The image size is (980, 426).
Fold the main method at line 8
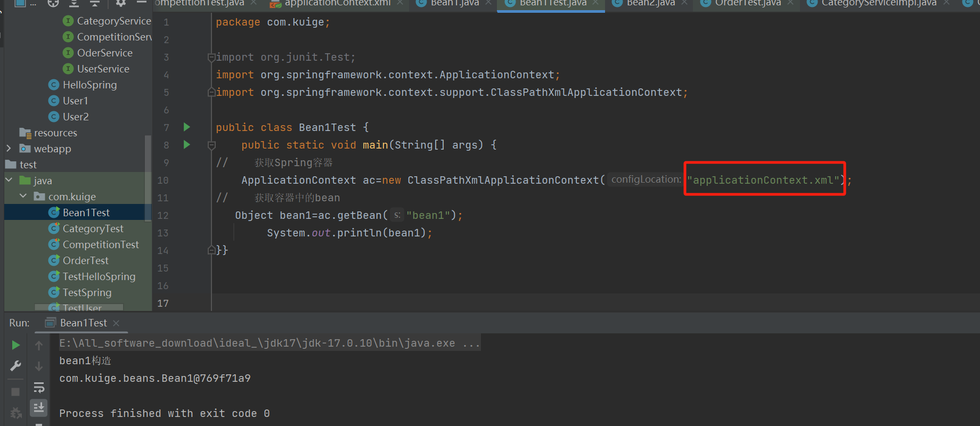[211, 145]
